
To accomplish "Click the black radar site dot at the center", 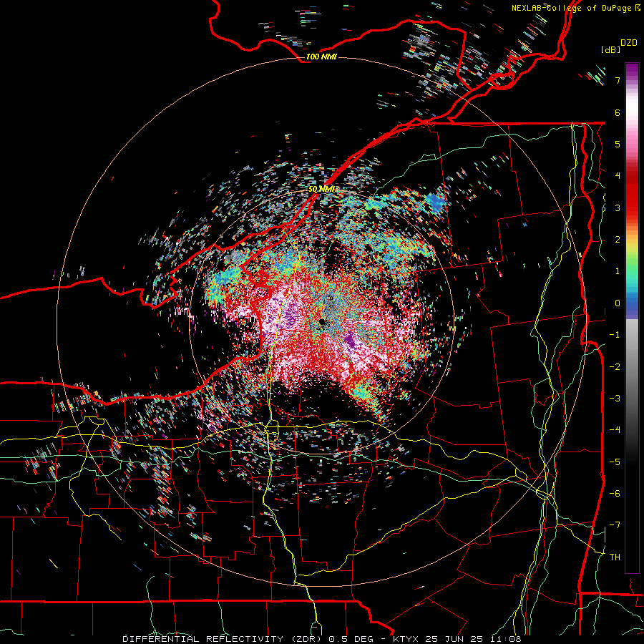I will tap(322, 322).
